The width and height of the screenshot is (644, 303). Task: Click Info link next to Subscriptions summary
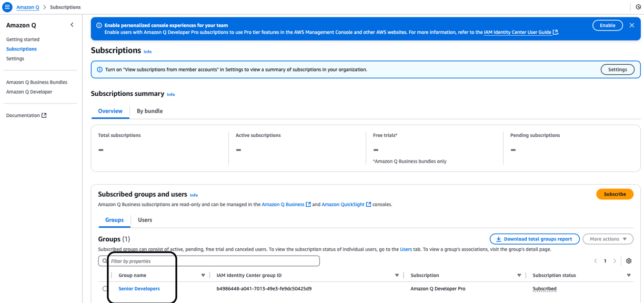pos(171,95)
